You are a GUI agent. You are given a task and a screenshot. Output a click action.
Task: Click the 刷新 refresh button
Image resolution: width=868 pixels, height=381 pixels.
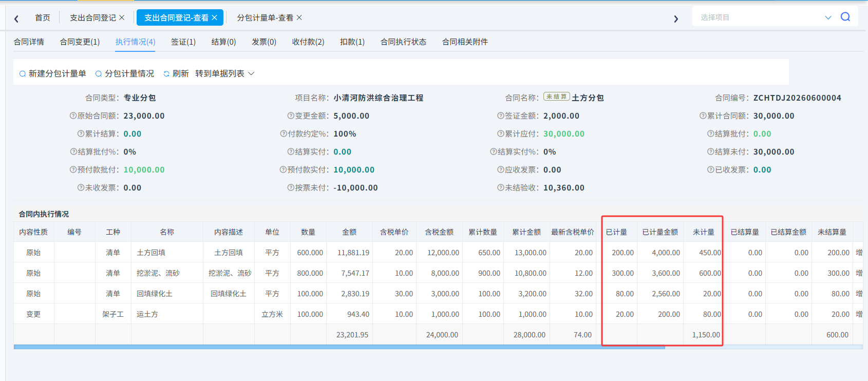tap(176, 73)
